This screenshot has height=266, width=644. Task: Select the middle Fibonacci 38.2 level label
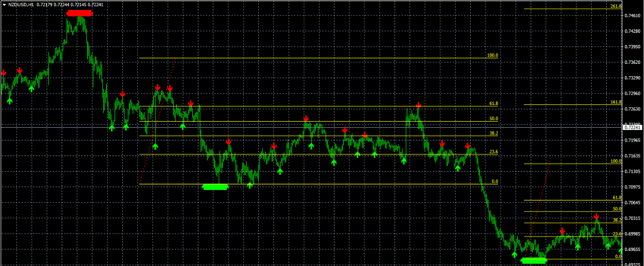(493, 134)
